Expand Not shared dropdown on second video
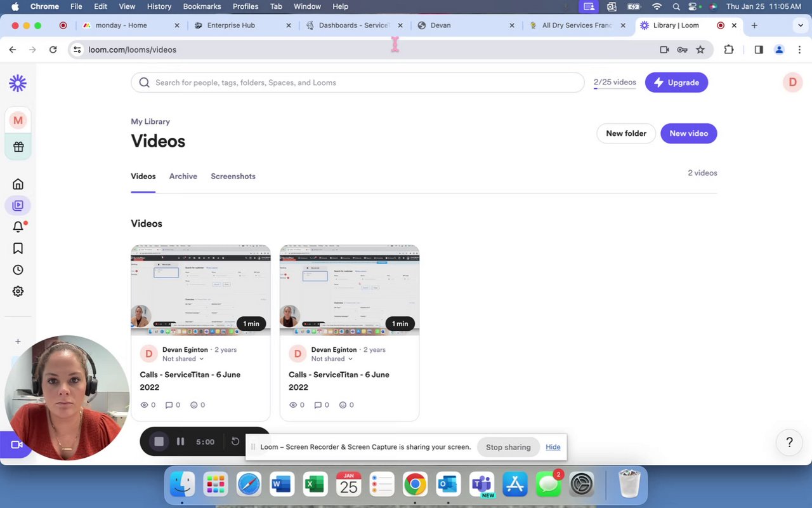 coord(332,359)
